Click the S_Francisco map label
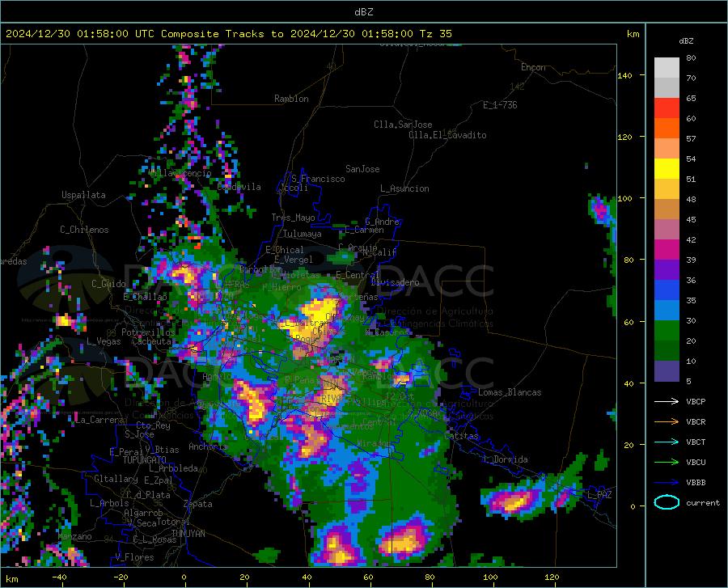Image resolution: width=728 pixels, height=588 pixels. [x=318, y=179]
